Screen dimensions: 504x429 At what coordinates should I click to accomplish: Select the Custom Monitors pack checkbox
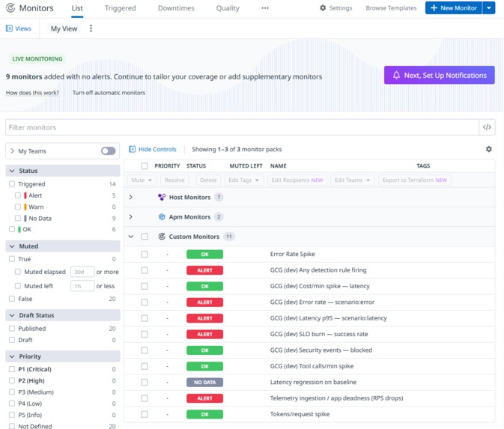click(145, 237)
